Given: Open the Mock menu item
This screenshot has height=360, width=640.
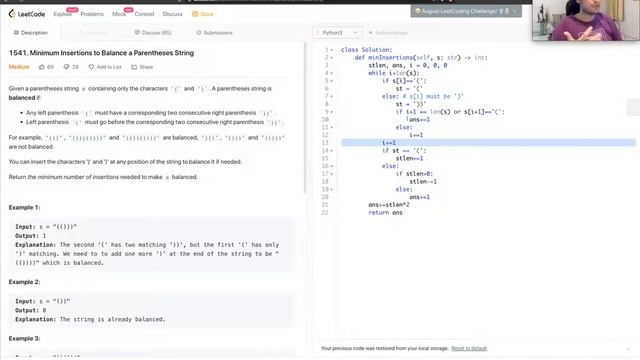Looking at the screenshot, I should point(119,14).
